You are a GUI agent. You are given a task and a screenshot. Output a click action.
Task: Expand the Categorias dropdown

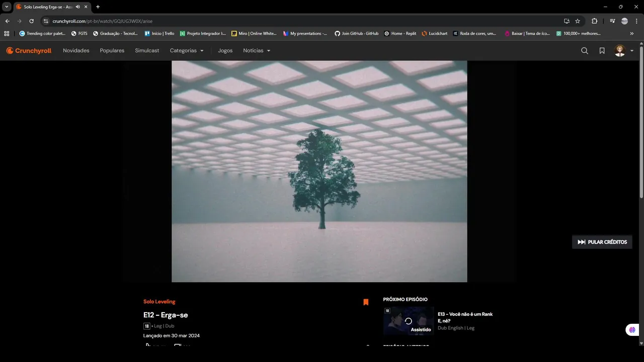(187, 51)
